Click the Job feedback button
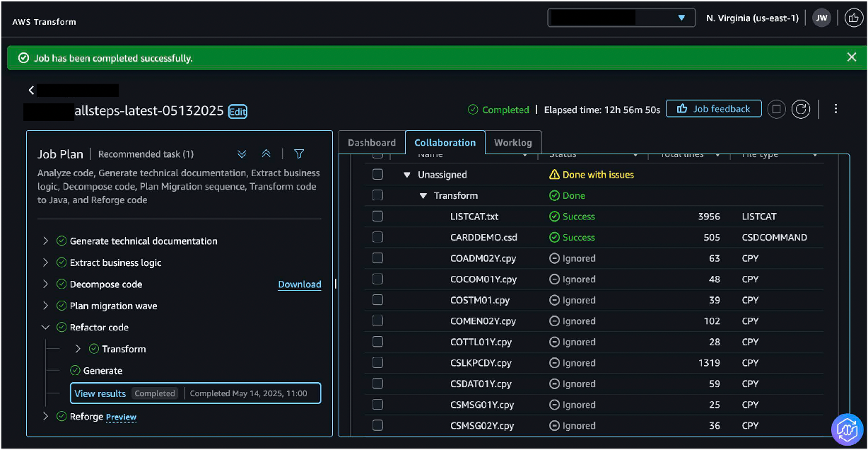Screen dimensions: 868x450 point(714,109)
